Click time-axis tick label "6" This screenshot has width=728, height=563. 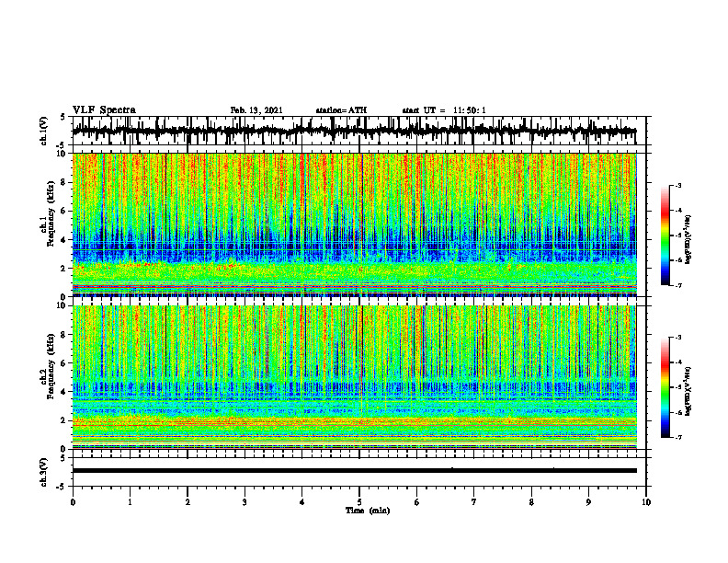(x=417, y=502)
